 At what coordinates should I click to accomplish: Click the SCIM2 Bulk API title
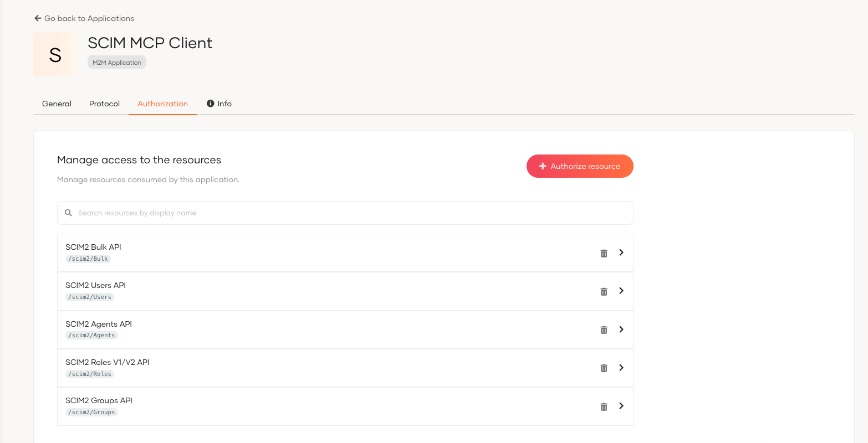coord(93,247)
